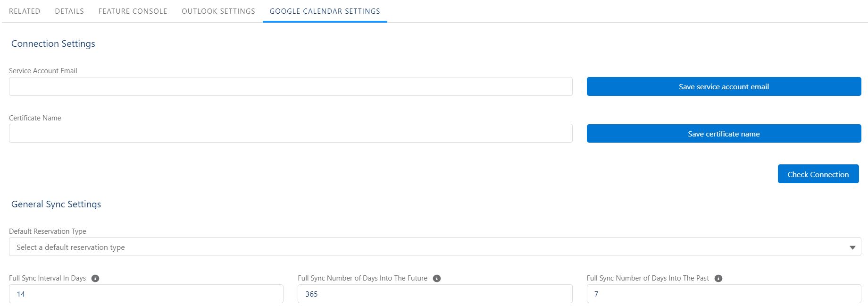Screen dimensions: 868x307
Task: Click Save certificate name button
Action: coord(724,134)
